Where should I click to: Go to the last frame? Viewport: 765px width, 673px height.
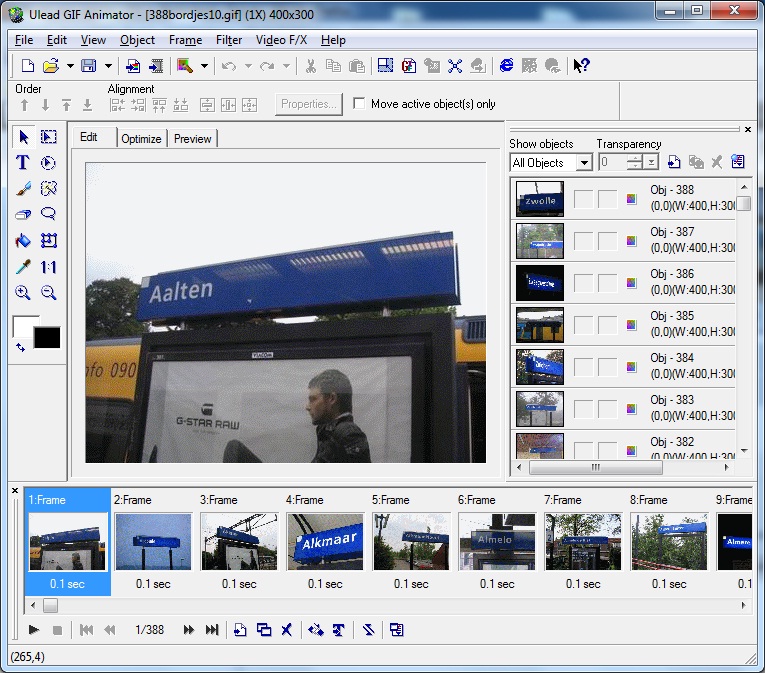[x=212, y=630]
